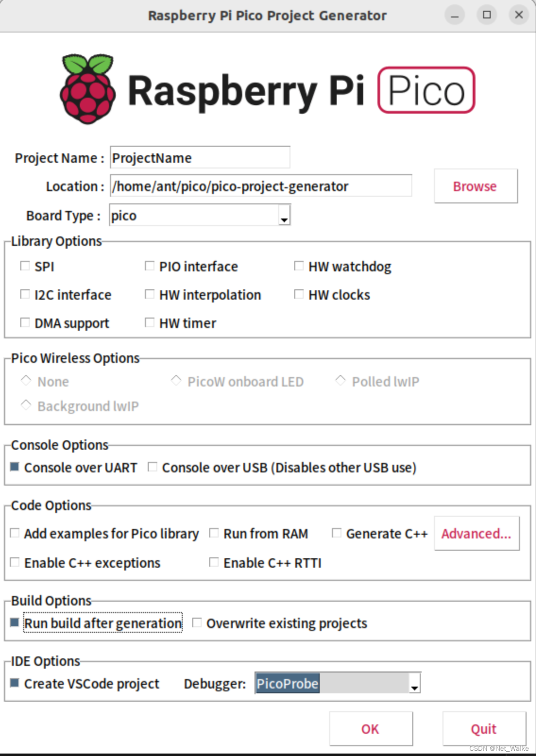This screenshot has height=756, width=536.
Task: Check the HW watchdog option
Action: [298, 266]
